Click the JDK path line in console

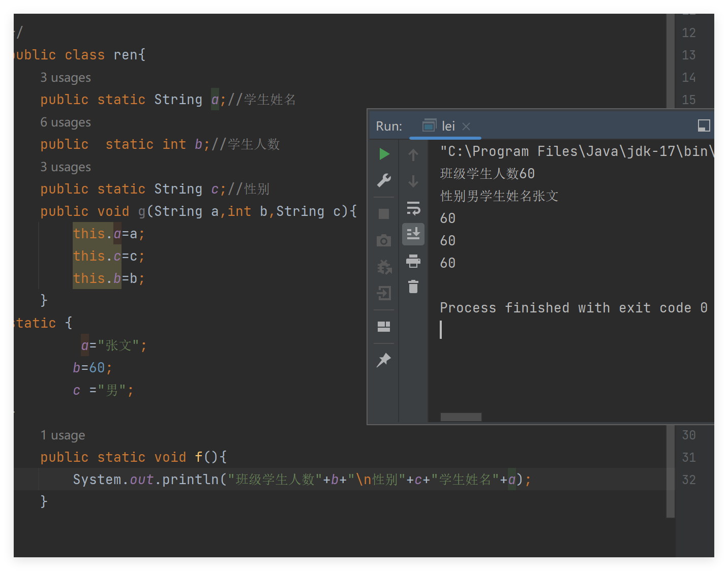tap(577, 151)
